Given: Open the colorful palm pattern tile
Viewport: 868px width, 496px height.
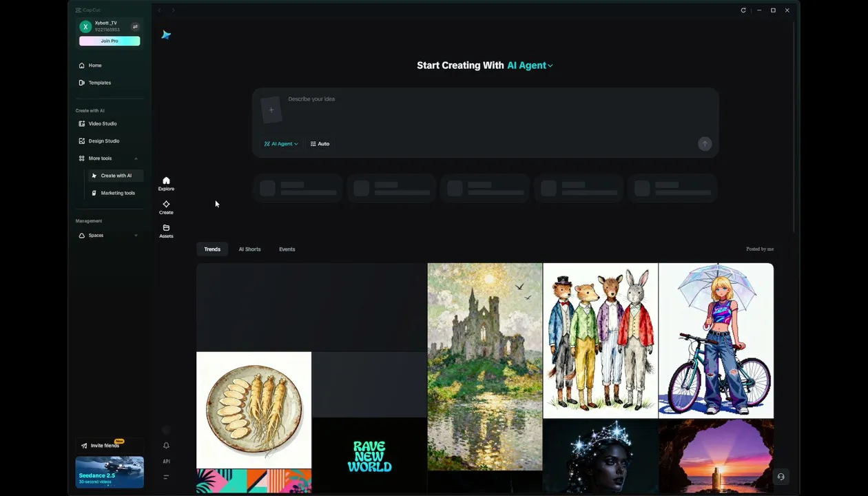Looking at the screenshot, I should tap(254, 482).
